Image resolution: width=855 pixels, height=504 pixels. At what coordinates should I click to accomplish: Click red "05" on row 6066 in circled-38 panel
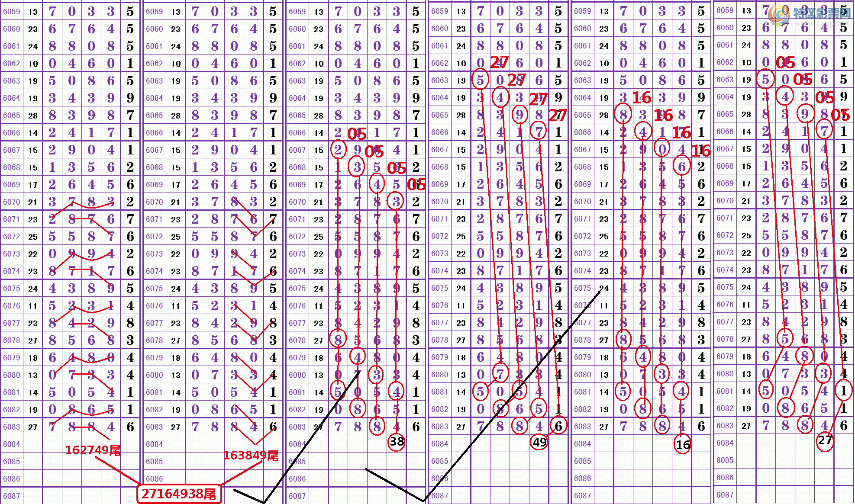(x=357, y=134)
